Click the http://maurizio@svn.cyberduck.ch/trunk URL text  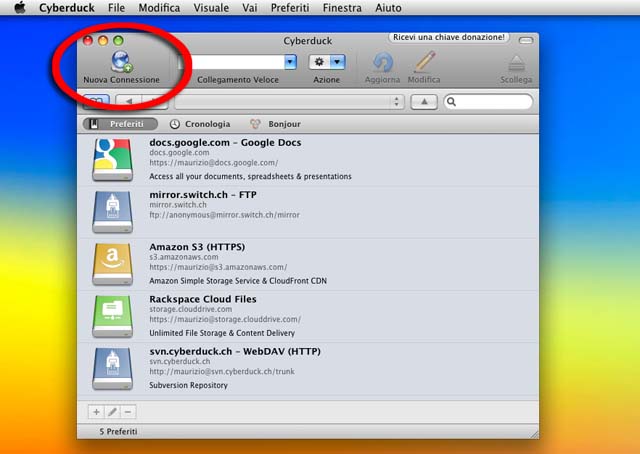click(222, 372)
